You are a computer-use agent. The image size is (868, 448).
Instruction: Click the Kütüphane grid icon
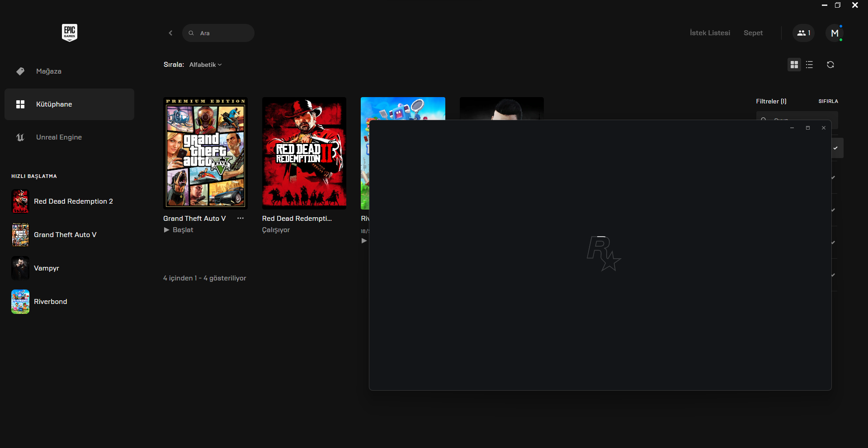tap(20, 104)
